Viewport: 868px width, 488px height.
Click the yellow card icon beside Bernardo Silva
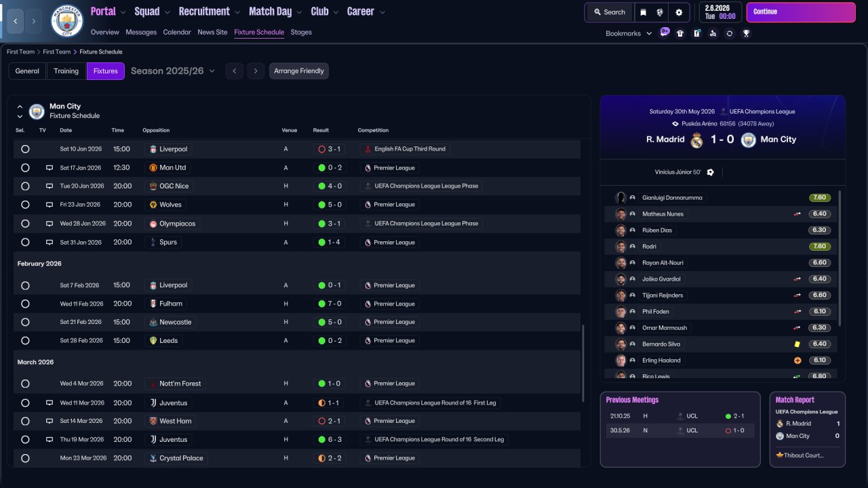tap(797, 344)
